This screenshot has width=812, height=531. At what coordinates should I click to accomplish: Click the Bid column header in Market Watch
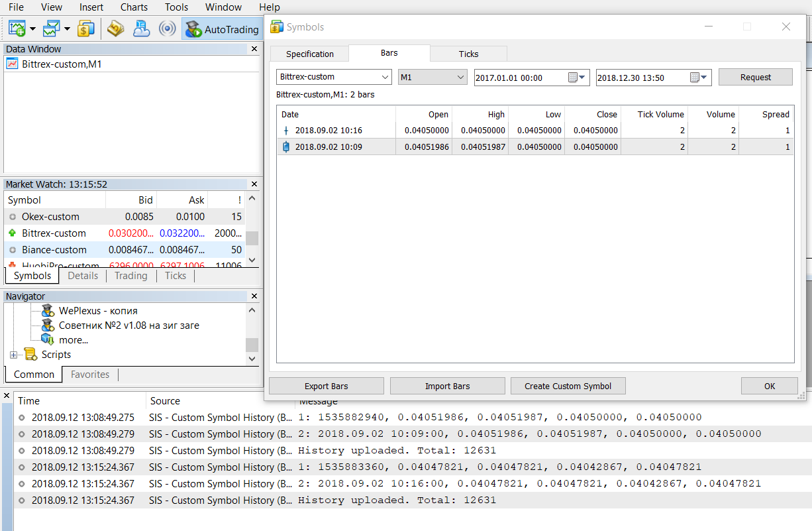[x=130, y=200]
